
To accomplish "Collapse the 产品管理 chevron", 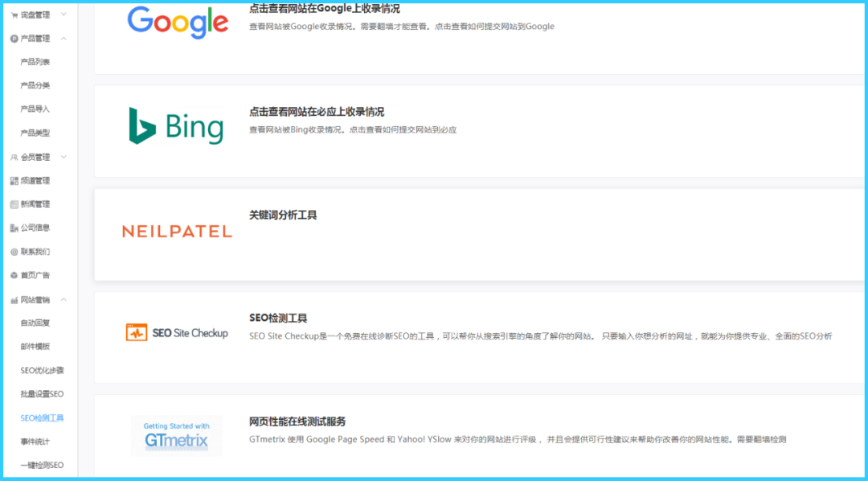I will pos(63,39).
